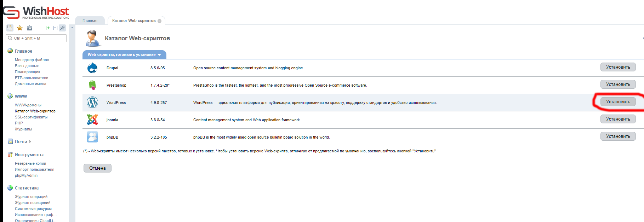Open PHP settings link
644x222 pixels.
point(19,123)
